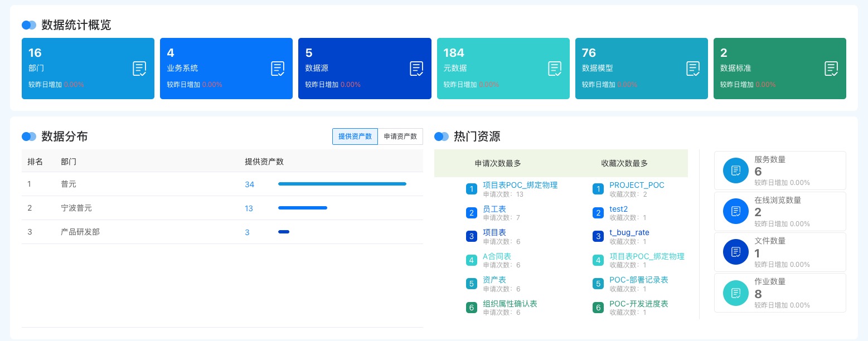
Task: Switch to 提供资产数 toggle
Action: [355, 137]
